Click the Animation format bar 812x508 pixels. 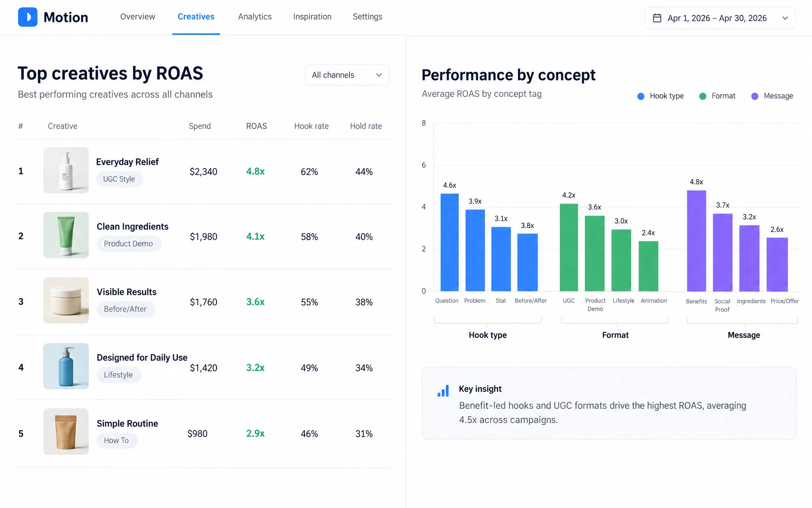pyautogui.click(x=648, y=266)
